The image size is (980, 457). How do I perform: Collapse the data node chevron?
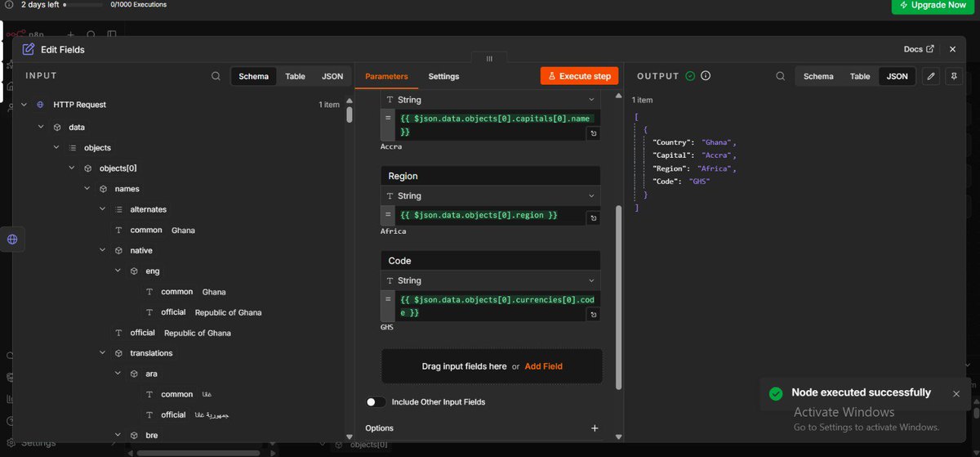pos(41,128)
